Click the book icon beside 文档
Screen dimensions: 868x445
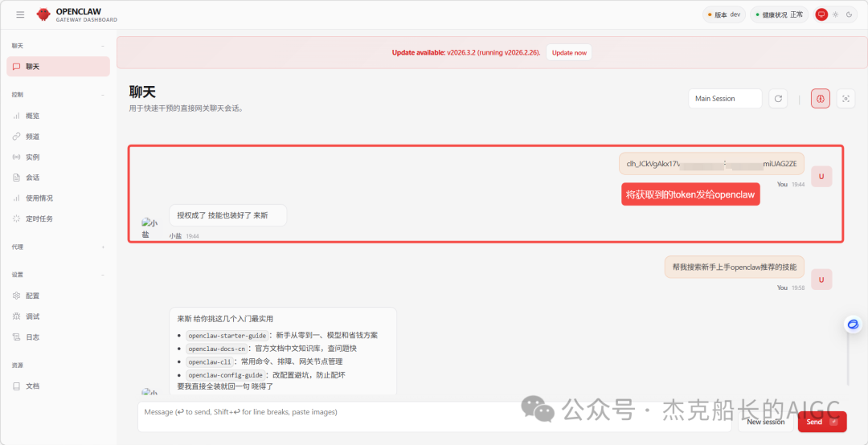[x=17, y=386]
